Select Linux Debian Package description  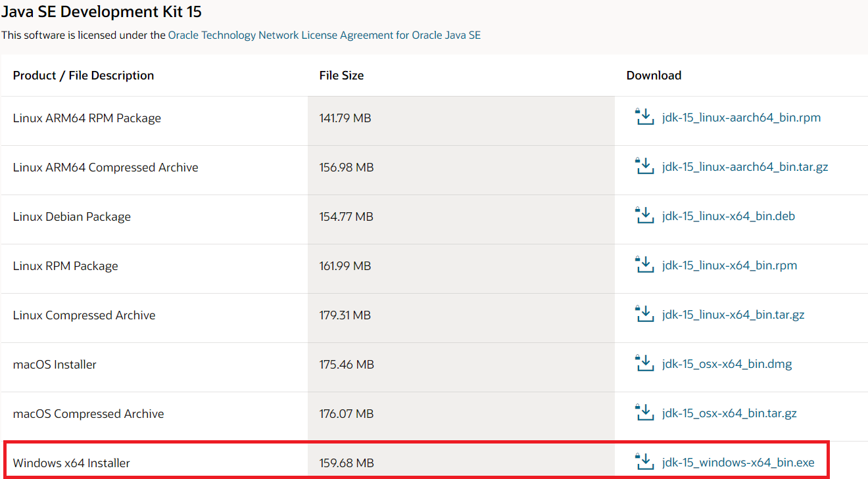[x=72, y=217]
